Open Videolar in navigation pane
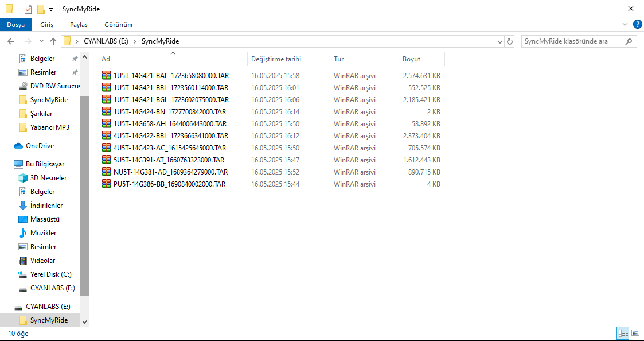This screenshot has width=644, height=341. [x=42, y=261]
